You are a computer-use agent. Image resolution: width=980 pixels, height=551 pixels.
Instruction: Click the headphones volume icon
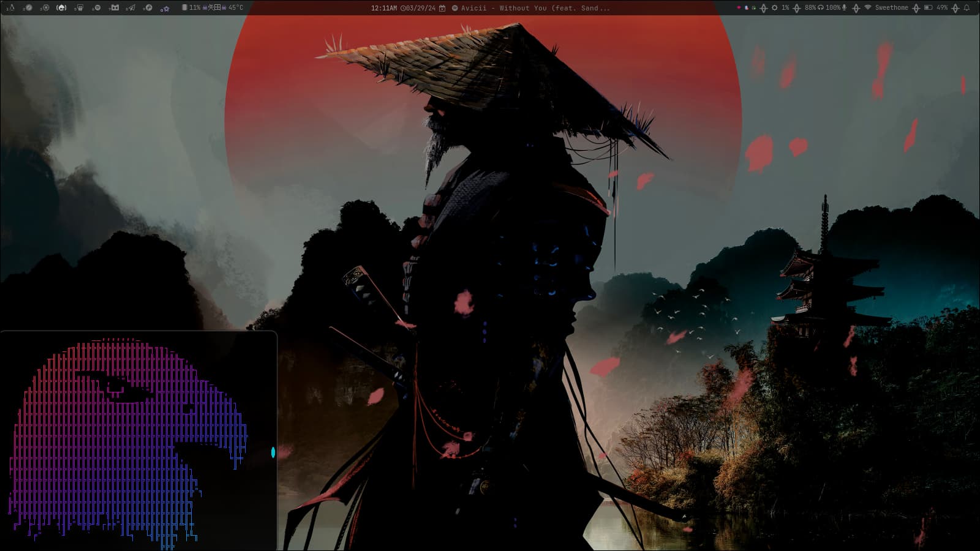point(820,7)
